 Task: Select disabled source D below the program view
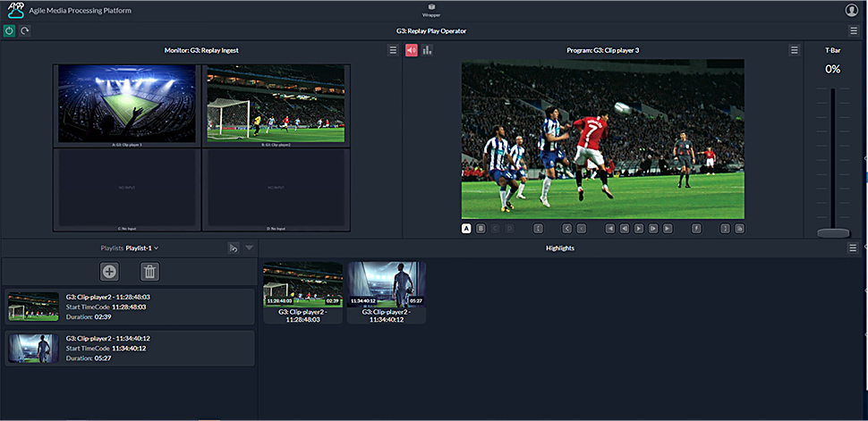click(x=509, y=228)
